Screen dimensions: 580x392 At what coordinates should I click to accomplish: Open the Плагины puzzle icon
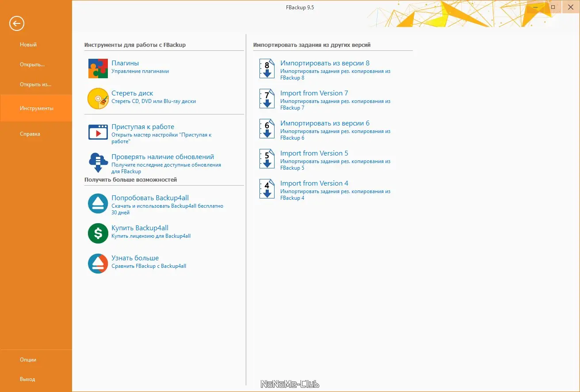(x=98, y=69)
